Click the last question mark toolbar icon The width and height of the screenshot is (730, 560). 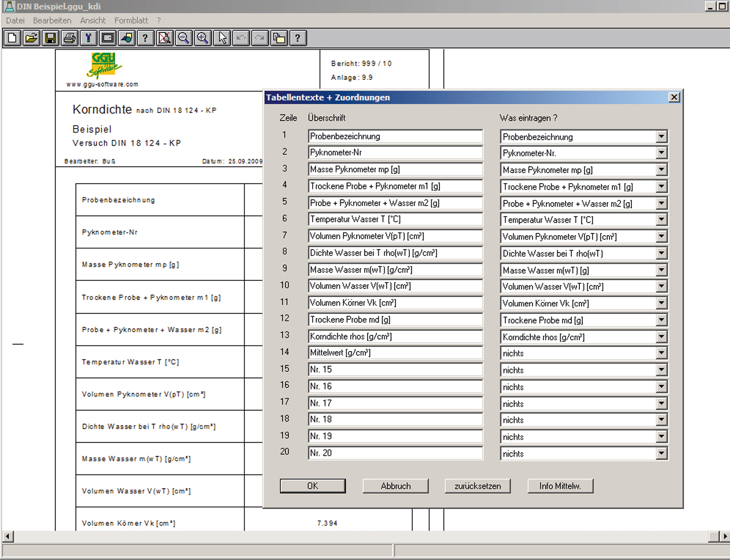[x=298, y=38]
